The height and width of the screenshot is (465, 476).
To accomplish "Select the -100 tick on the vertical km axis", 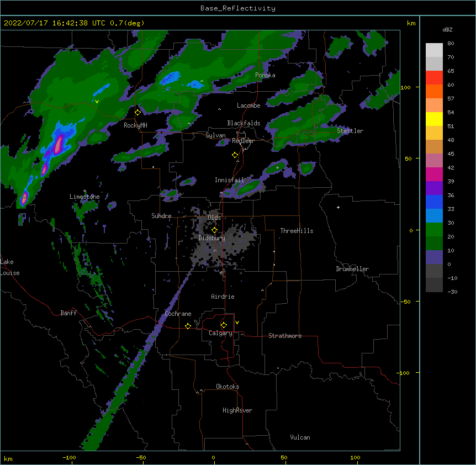I will [403, 373].
